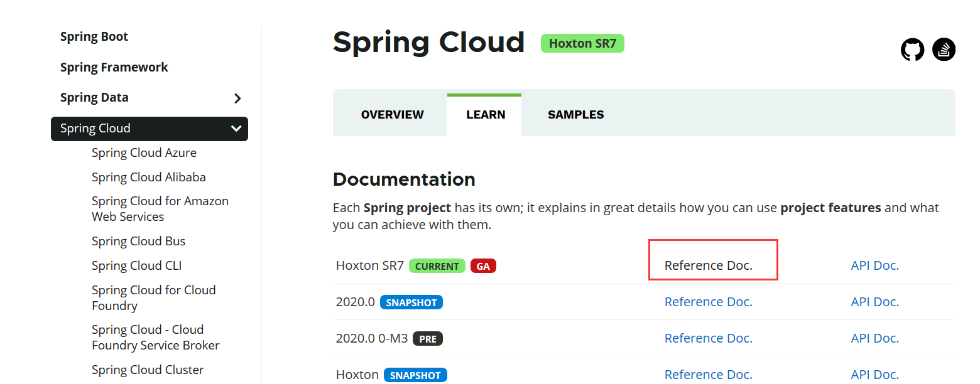The height and width of the screenshot is (384, 980).
Task: Switch to the OVERVIEW tab
Action: pyautogui.click(x=393, y=115)
